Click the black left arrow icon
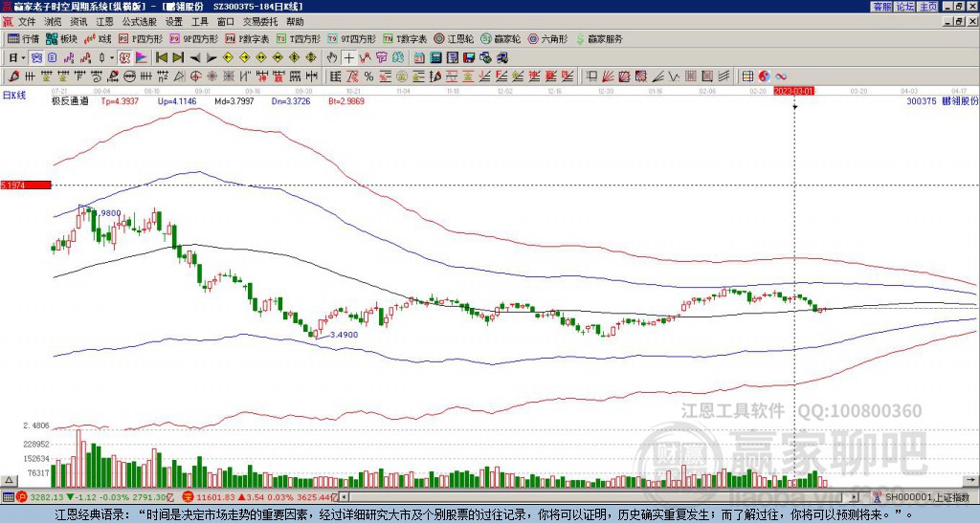This screenshot has height=524, width=980. pos(195,58)
